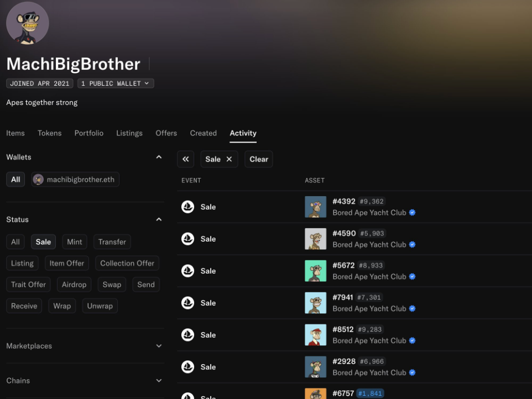The width and height of the screenshot is (532, 399).
Task: Click verified badge beside #5672 collection
Action: point(412,277)
